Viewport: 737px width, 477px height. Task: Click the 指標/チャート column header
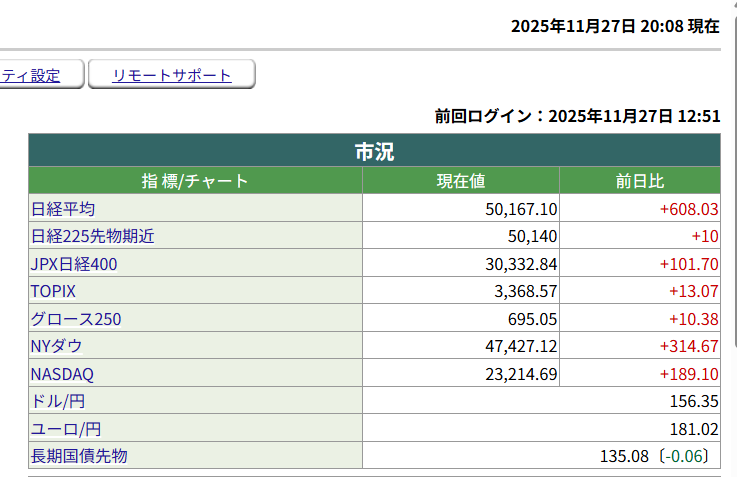click(195, 181)
